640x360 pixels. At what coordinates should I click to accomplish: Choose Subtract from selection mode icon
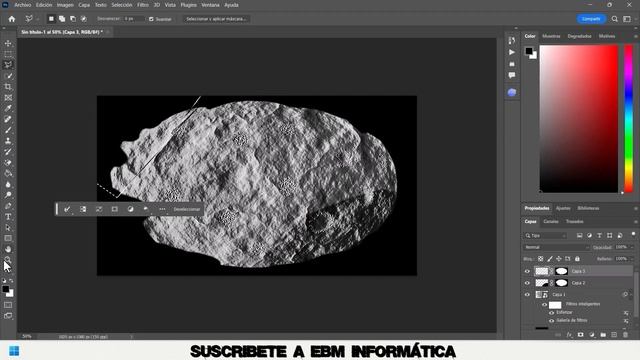tap(73, 19)
